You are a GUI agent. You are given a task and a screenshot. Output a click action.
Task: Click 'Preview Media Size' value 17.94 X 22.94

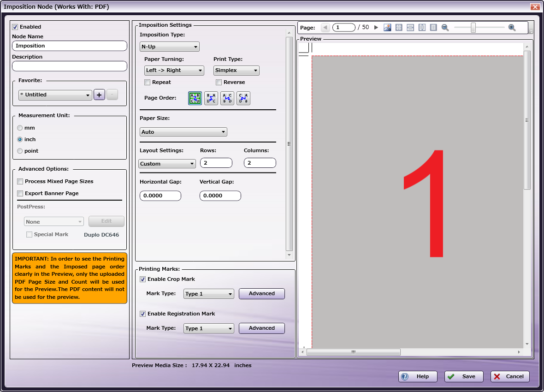click(x=211, y=365)
